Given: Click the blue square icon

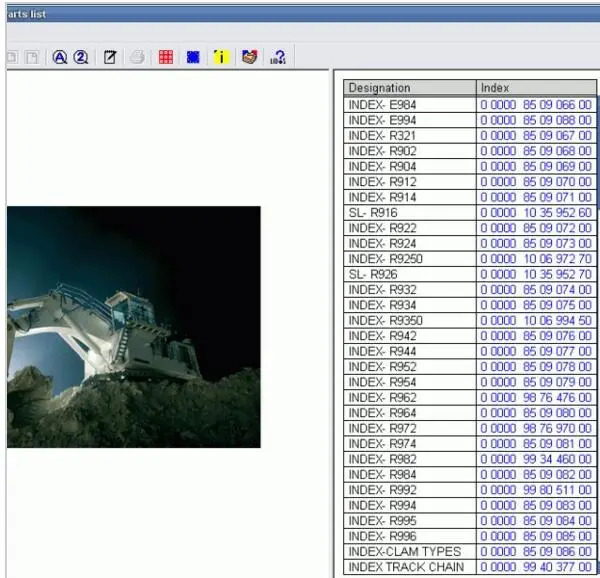Looking at the screenshot, I should point(193,57).
